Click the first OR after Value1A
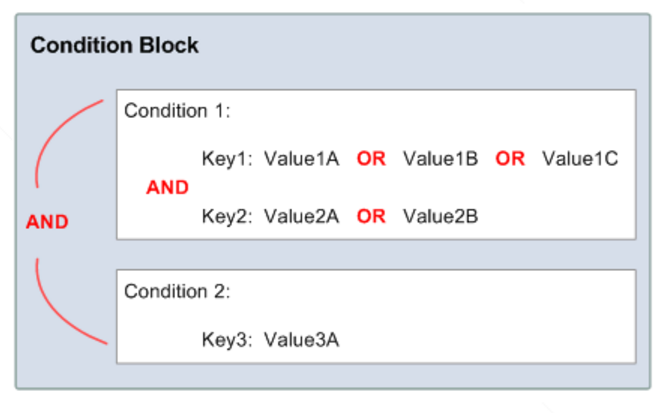This screenshot has height=413, width=672. [x=371, y=159]
